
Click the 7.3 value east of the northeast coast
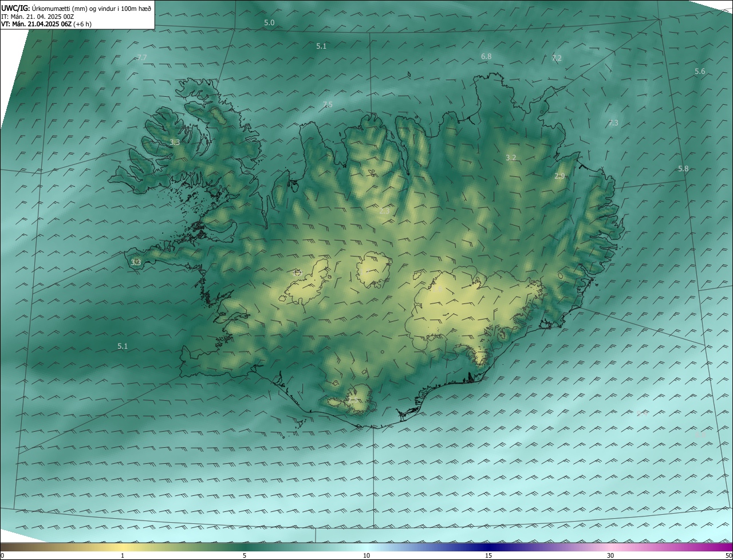(x=613, y=123)
